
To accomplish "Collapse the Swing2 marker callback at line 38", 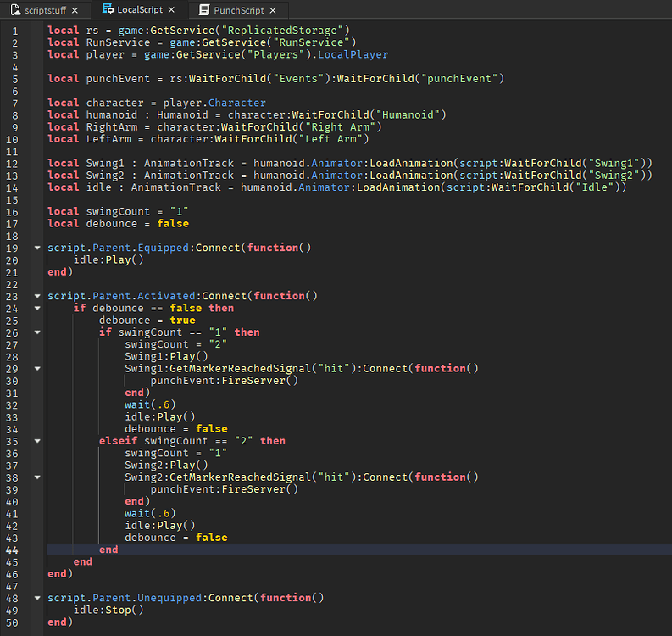I will [37, 477].
